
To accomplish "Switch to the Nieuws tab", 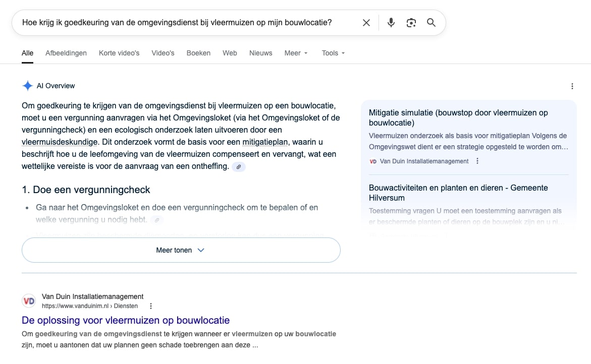I will (x=260, y=53).
